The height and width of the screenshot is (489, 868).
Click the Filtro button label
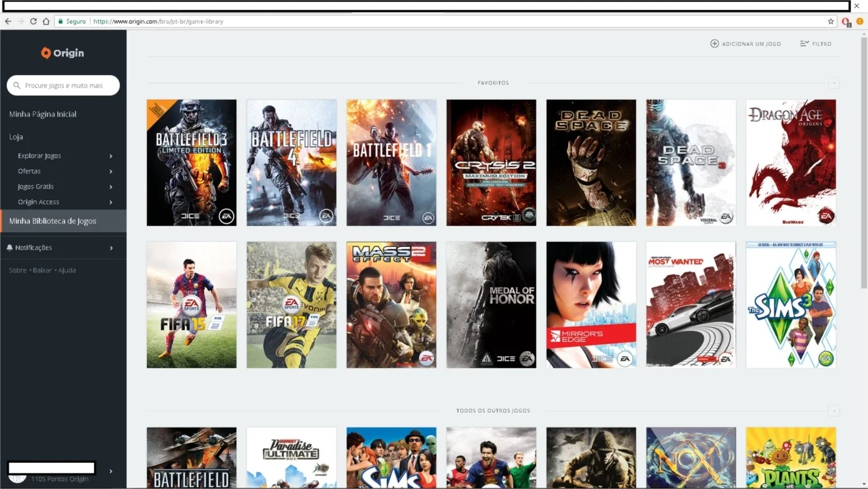(821, 44)
